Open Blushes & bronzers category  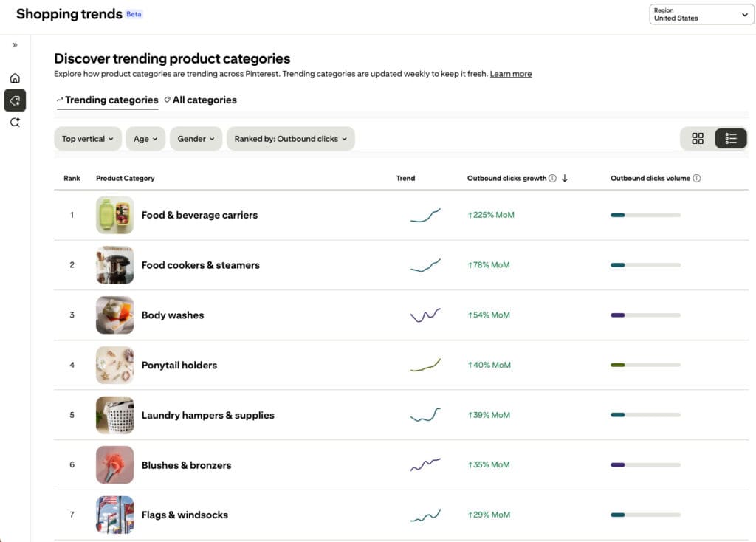(187, 465)
